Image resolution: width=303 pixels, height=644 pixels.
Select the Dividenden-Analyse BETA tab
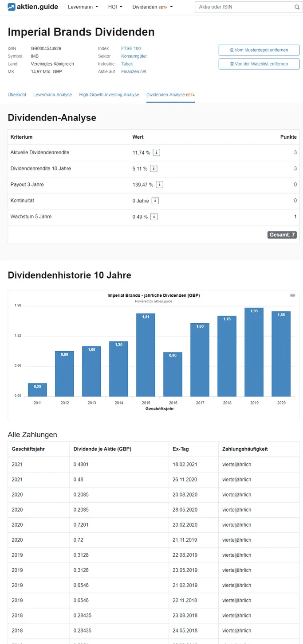(x=170, y=95)
